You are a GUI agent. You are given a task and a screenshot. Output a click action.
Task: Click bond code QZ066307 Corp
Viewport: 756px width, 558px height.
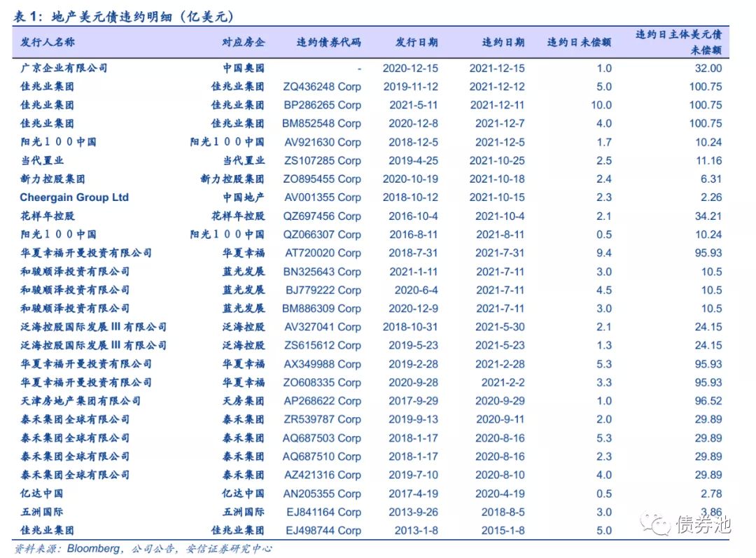coord(322,235)
